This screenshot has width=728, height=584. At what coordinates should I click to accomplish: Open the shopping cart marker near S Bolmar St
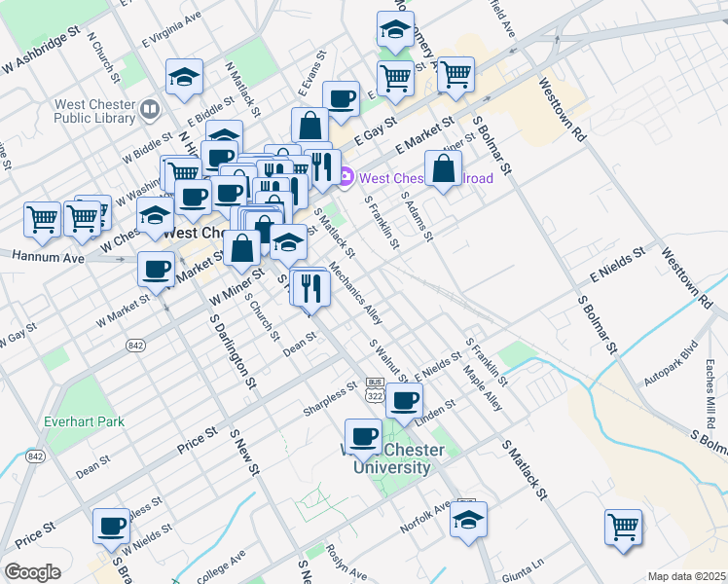[455, 77]
